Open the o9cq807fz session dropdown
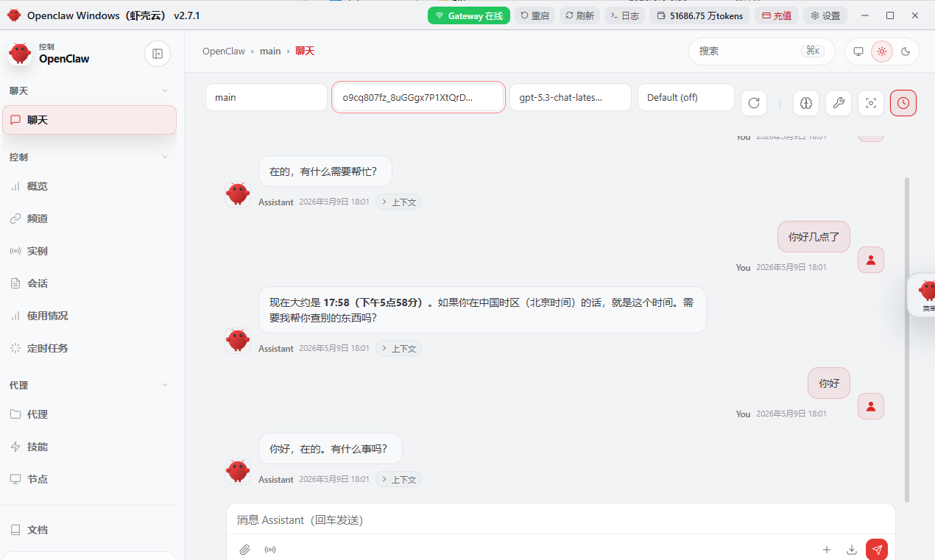This screenshot has width=935, height=560. (419, 97)
